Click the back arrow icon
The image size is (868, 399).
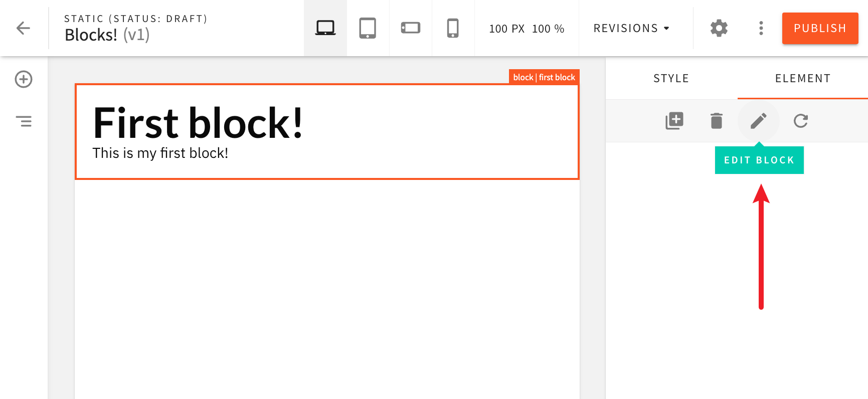24,28
